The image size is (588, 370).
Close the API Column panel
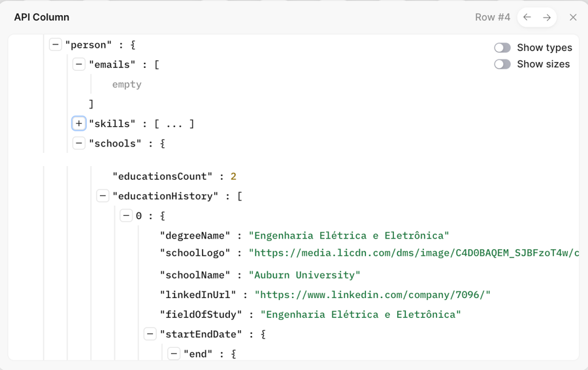(573, 18)
